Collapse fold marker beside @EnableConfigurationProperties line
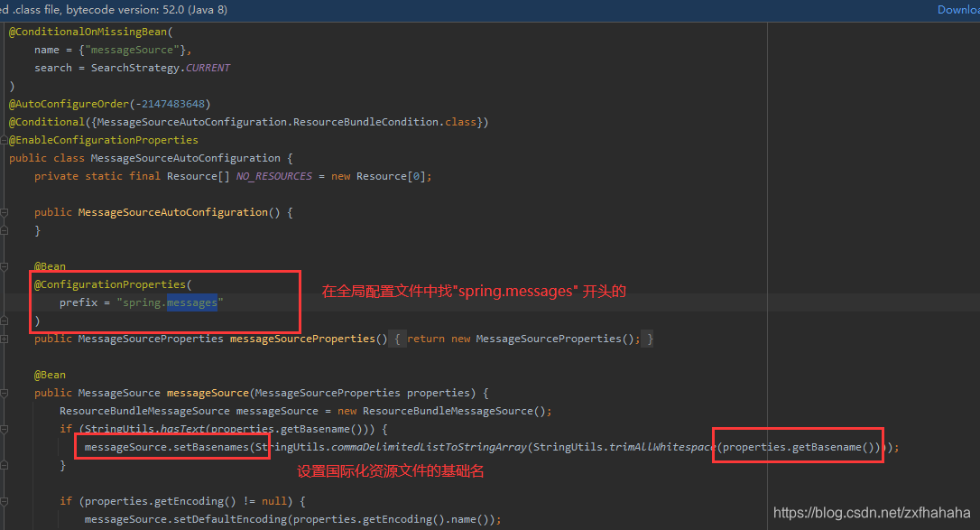Image resolution: width=980 pixels, height=530 pixels. tap(4, 140)
